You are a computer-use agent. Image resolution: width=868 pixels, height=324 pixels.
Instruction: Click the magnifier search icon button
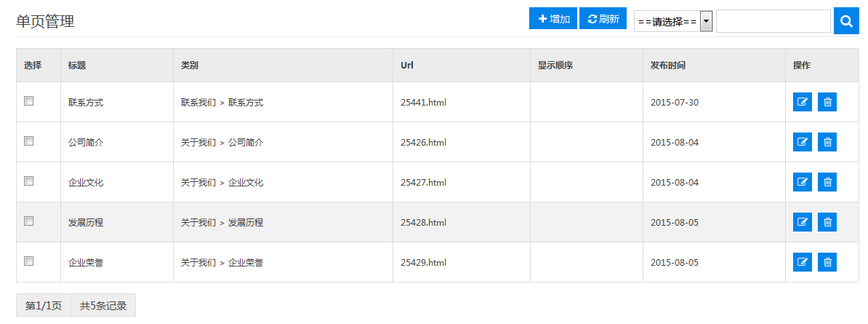point(846,21)
